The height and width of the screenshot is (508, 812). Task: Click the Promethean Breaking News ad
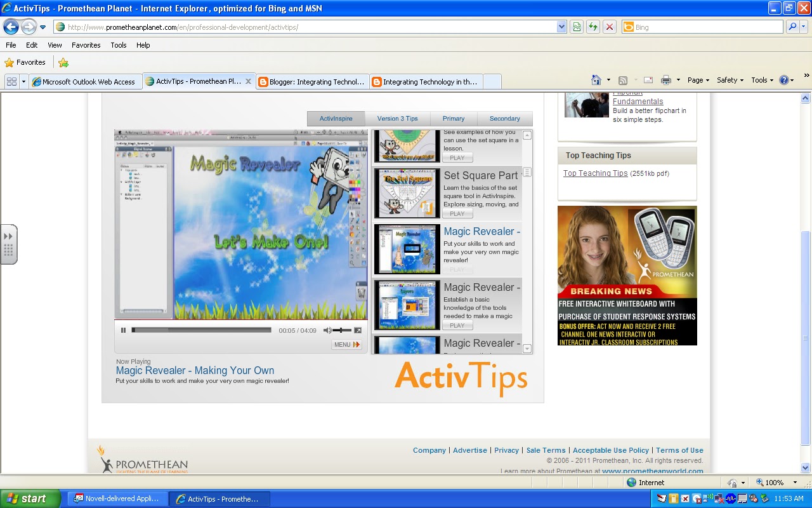627,276
